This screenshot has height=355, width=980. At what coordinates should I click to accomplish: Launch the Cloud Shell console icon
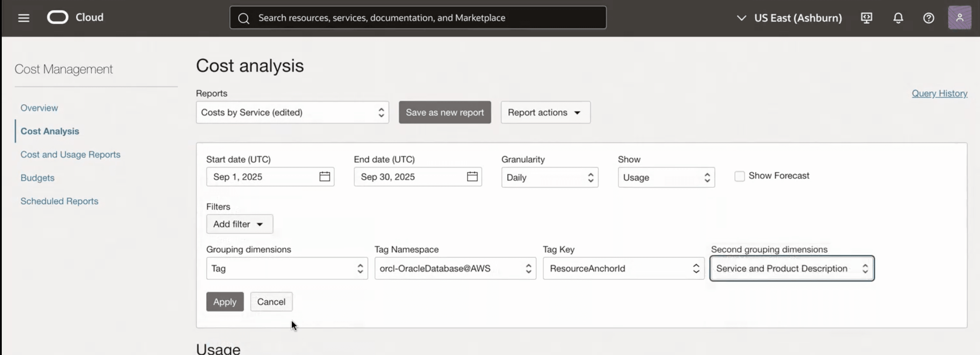(x=867, y=17)
